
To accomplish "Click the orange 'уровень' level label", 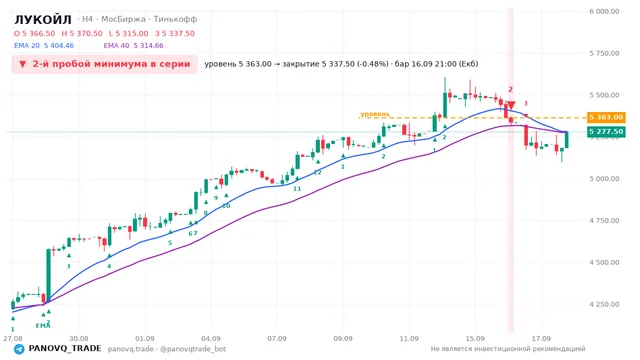I will click(x=375, y=114).
